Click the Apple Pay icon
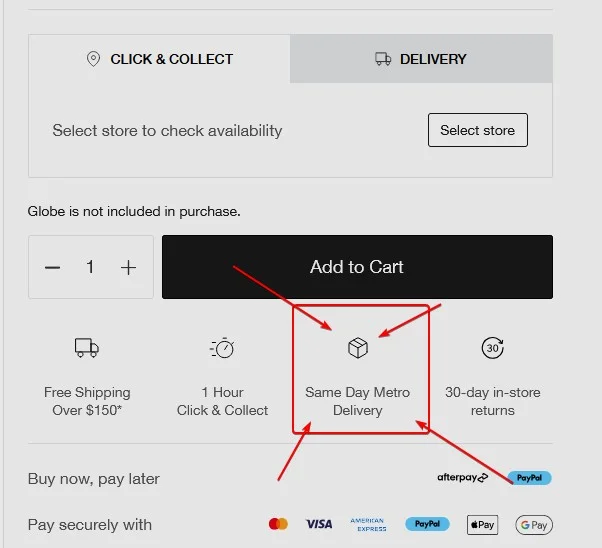The image size is (602, 548). pos(482,524)
